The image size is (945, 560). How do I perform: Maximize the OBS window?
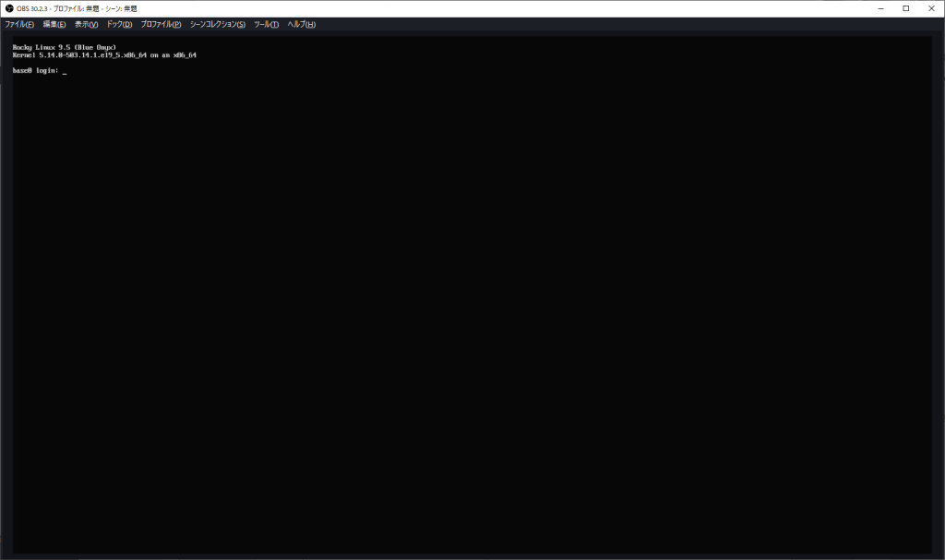click(905, 8)
